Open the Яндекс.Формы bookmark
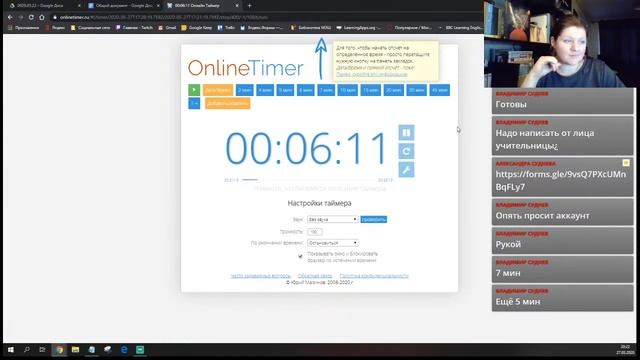Screen dimensions: 640x360 click(x=262, y=28)
